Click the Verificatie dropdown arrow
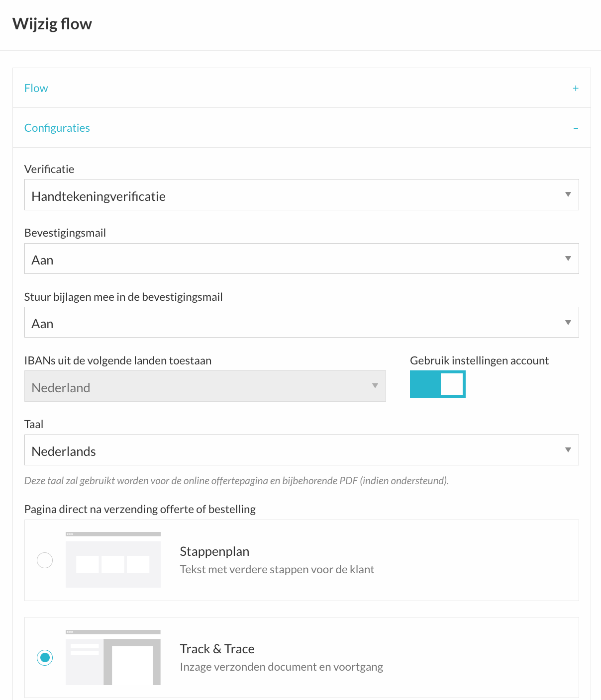601x700 pixels. coord(568,194)
